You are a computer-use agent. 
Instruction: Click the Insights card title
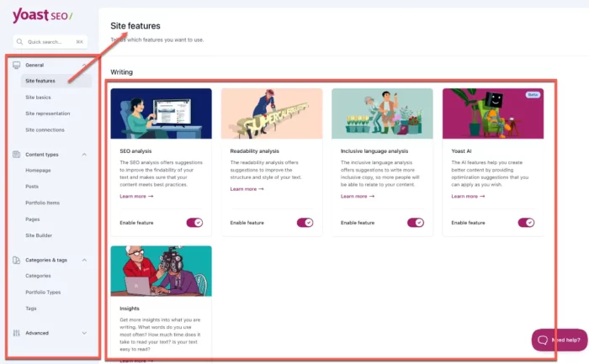(x=130, y=309)
